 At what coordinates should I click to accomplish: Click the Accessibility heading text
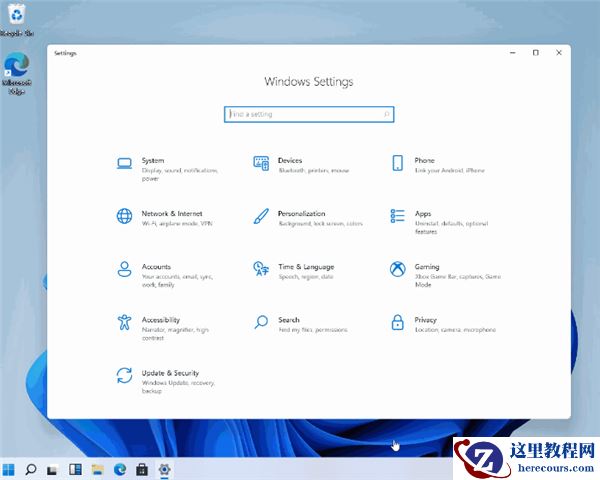pos(161,320)
